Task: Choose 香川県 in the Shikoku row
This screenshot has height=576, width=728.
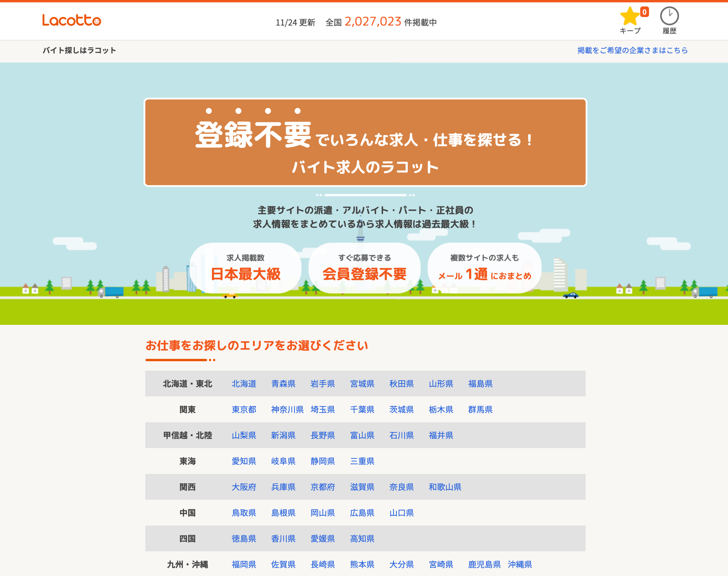Action: [x=283, y=538]
